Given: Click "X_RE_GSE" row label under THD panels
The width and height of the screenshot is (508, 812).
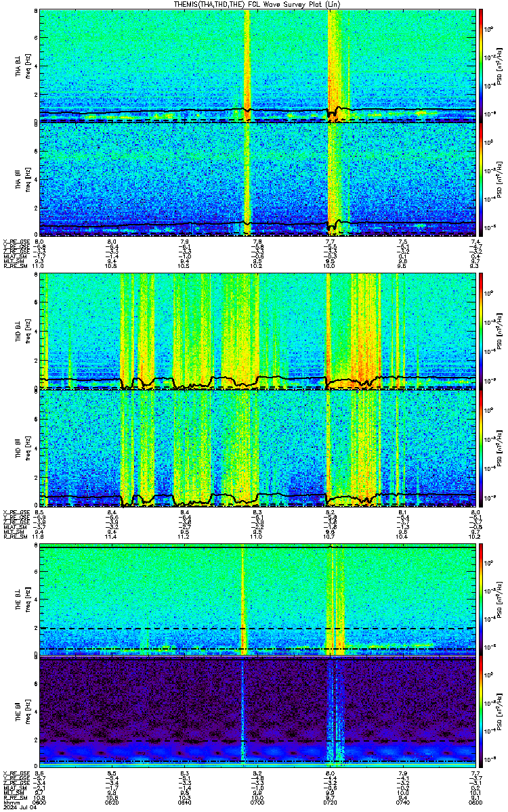Looking at the screenshot, I should tap(15, 512).
